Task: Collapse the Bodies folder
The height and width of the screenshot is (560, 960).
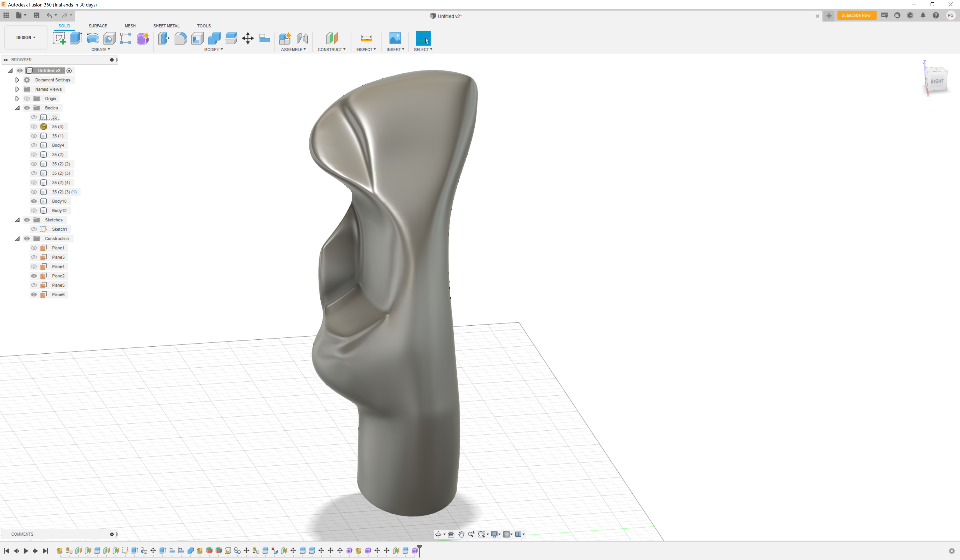Action: [x=17, y=108]
